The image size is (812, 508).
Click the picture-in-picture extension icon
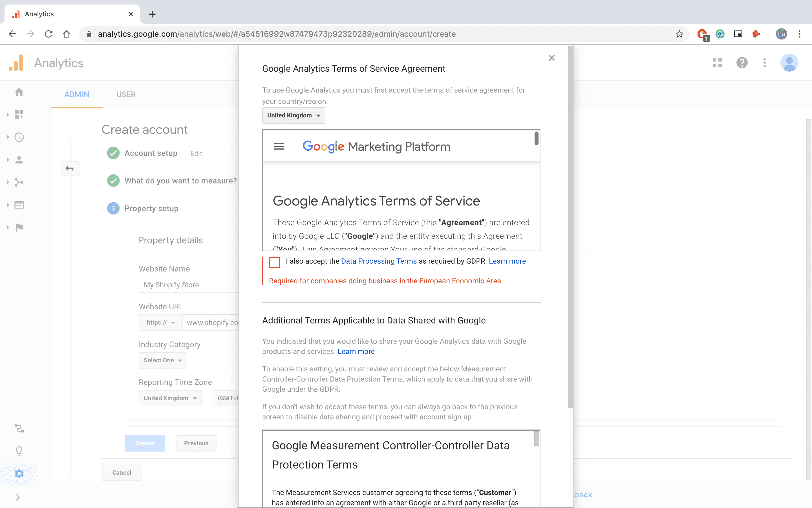pyautogui.click(x=738, y=34)
